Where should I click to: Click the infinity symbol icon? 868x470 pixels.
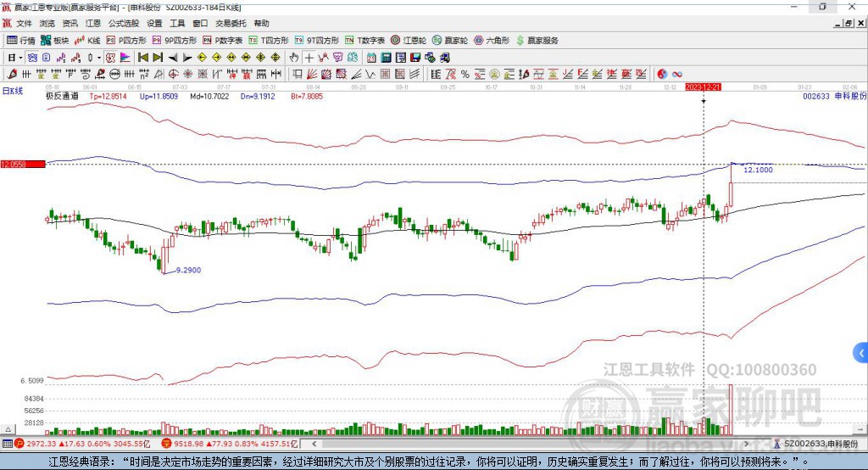pyautogui.click(x=677, y=75)
